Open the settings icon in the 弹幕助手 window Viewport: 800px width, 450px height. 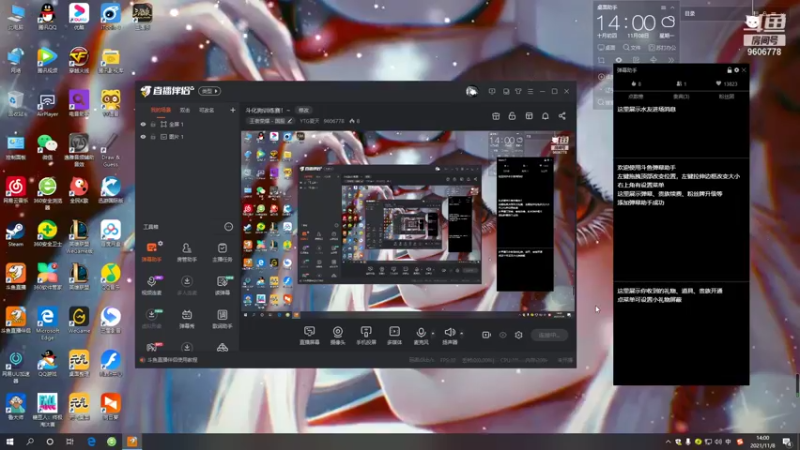(x=736, y=70)
